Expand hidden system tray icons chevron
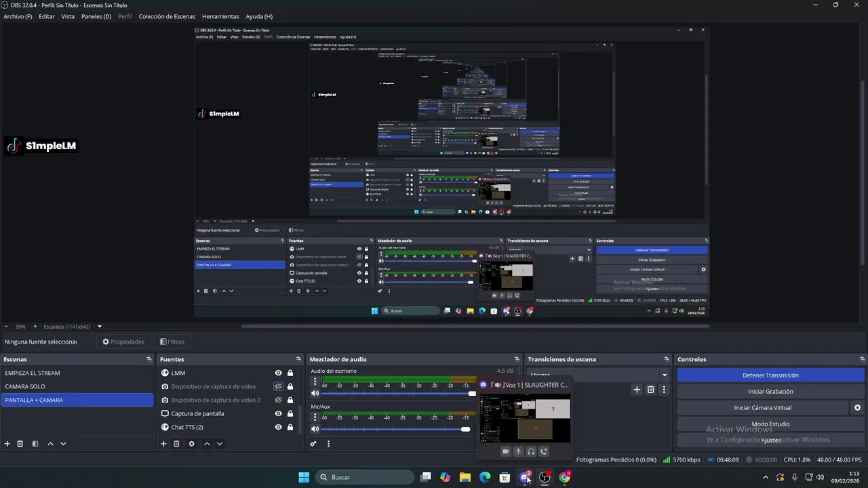This screenshot has height=488, width=868. coord(766,477)
